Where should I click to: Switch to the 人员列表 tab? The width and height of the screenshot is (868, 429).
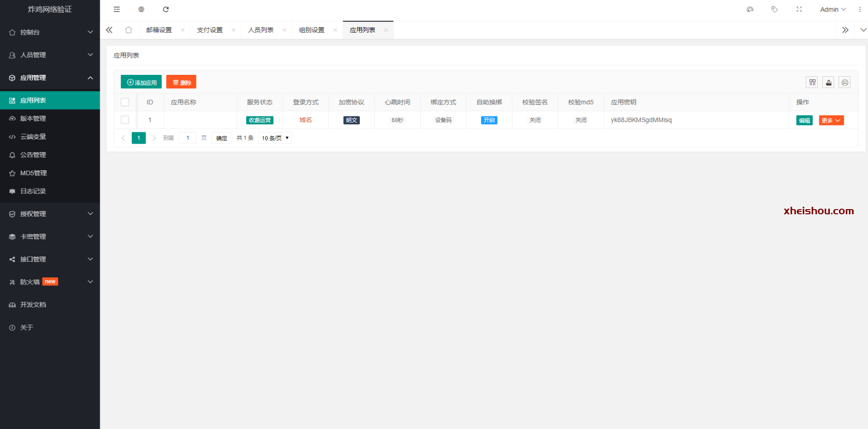click(x=261, y=30)
